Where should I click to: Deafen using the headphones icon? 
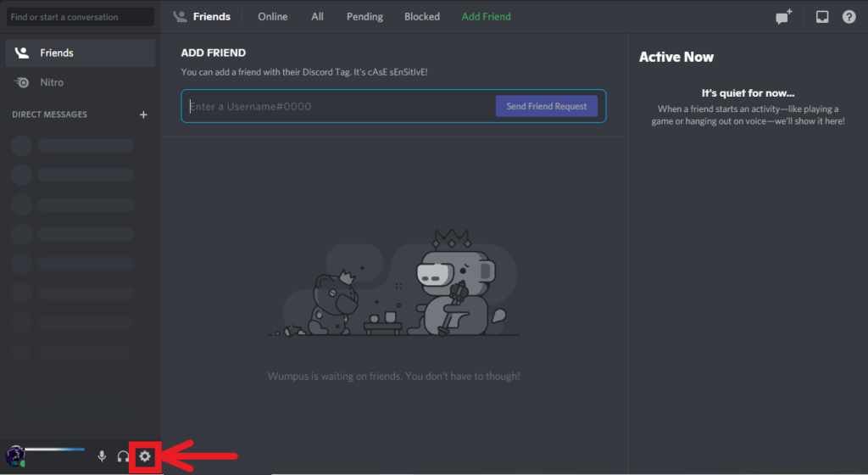coord(123,456)
